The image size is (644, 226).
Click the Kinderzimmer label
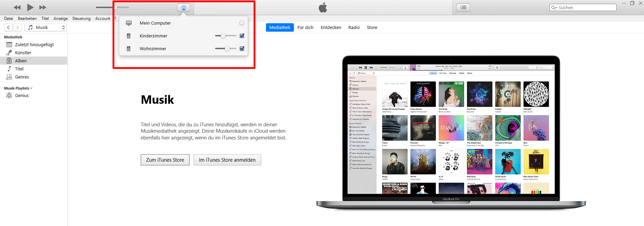154,36
